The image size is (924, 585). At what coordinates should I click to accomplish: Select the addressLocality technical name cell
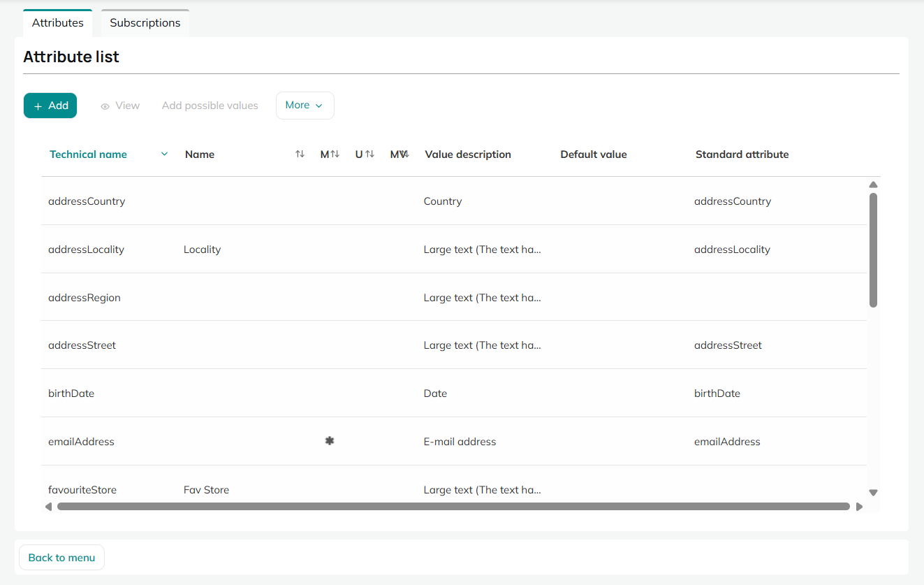86,250
